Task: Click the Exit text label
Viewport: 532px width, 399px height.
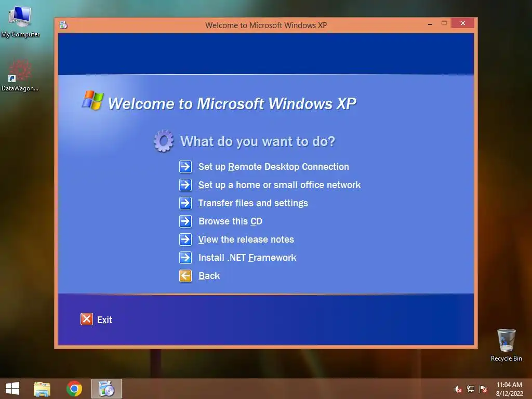Action: click(x=104, y=320)
